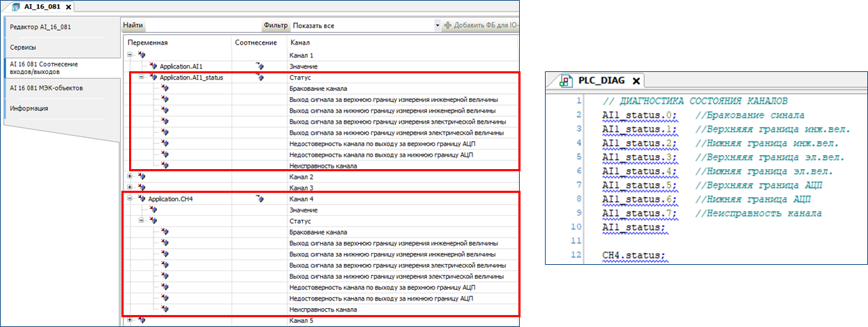Click the Переменная column header
Image resolution: width=868 pixels, height=327 pixels.
coord(148,43)
